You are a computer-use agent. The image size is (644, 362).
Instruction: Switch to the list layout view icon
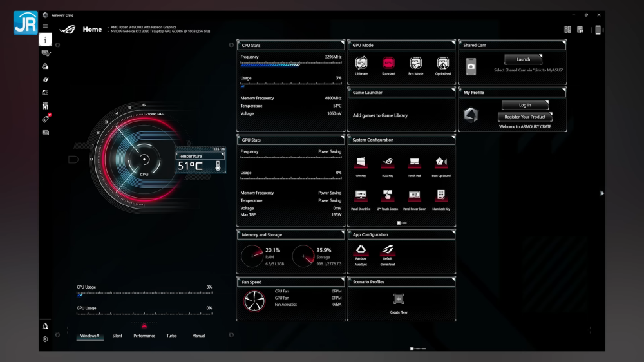tap(580, 30)
